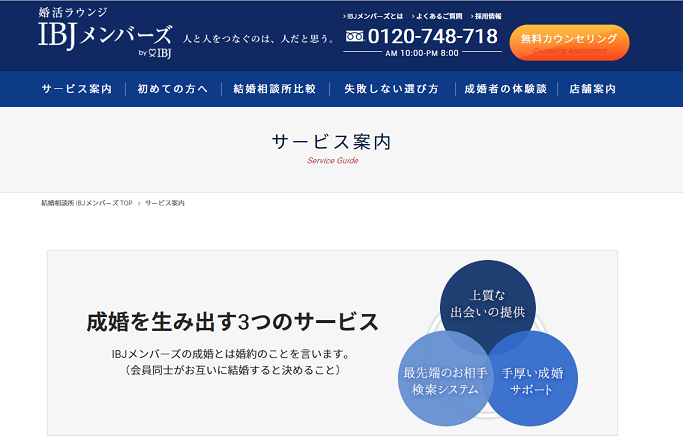683x442 pixels.
Task: Open the 失敗しない選び方 menu item
Action: [391, 89]
